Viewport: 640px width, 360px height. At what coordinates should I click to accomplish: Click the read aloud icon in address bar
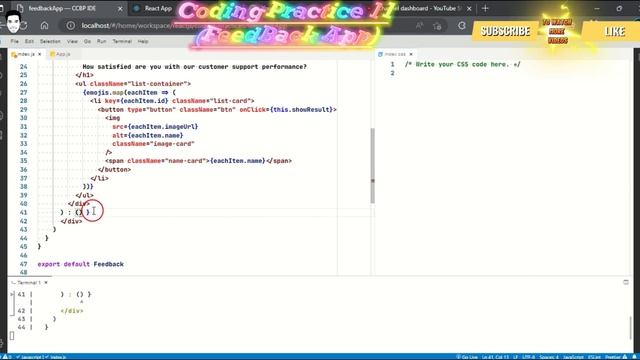[x=419, y=25]
